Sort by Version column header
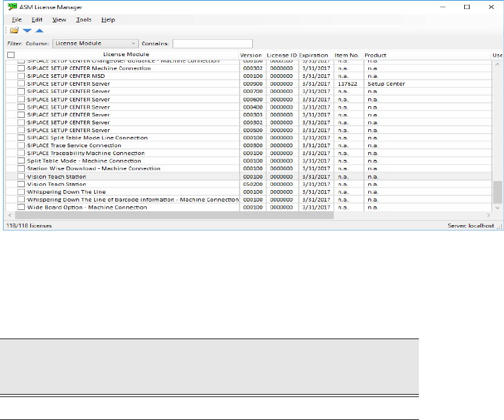 251,56
